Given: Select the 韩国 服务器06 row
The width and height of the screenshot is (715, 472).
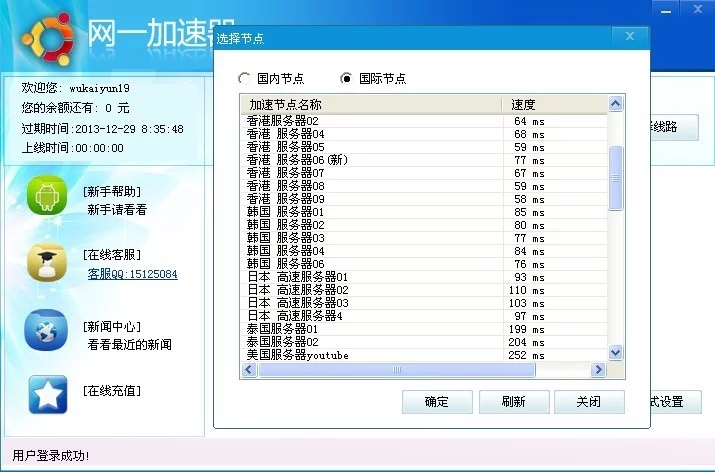Looking at the screenshot, I should (x=424, y=264).
